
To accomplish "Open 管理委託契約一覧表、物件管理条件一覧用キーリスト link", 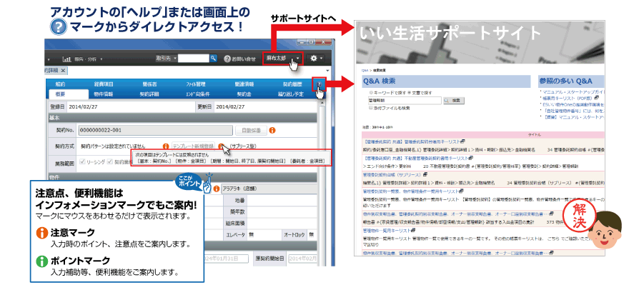I will click(x=411, y=191).
